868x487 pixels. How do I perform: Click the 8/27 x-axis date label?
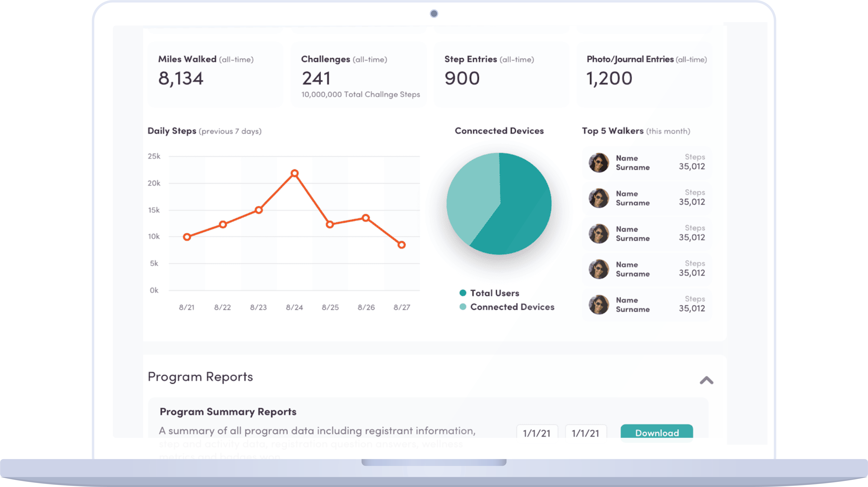click(402, 307)
